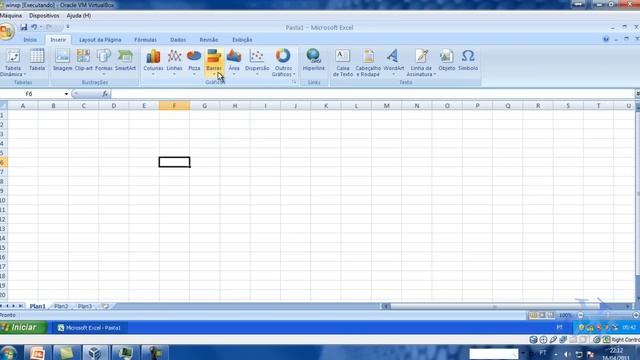Open the Área chart gallery

(x=234, y=62)
